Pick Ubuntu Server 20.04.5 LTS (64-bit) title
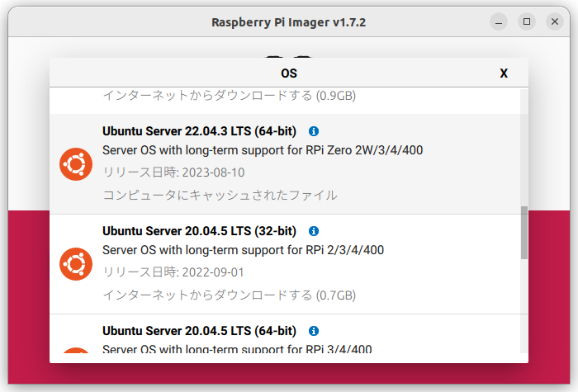This screenshot has width=578, height=392. point(199,331)
